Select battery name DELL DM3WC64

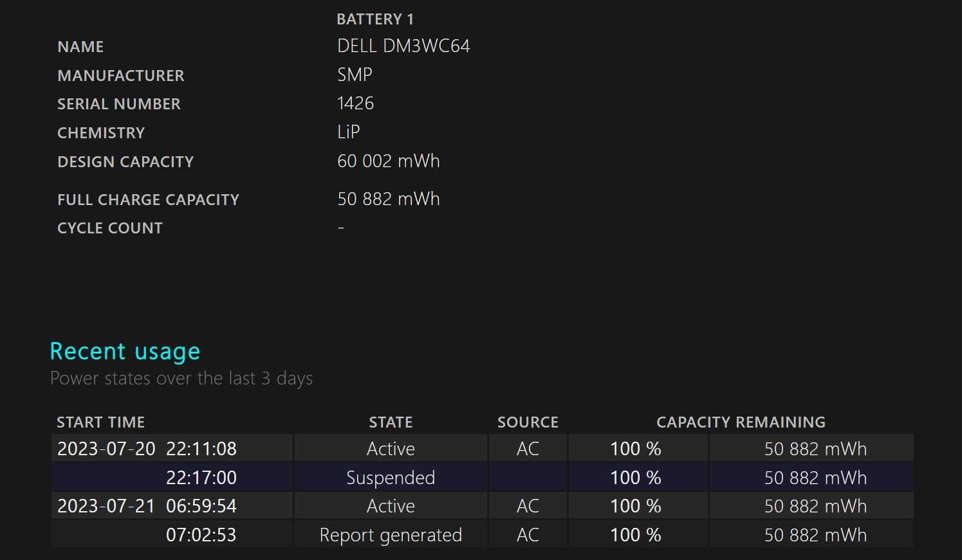pyautogui.click(x=403, y=46)
